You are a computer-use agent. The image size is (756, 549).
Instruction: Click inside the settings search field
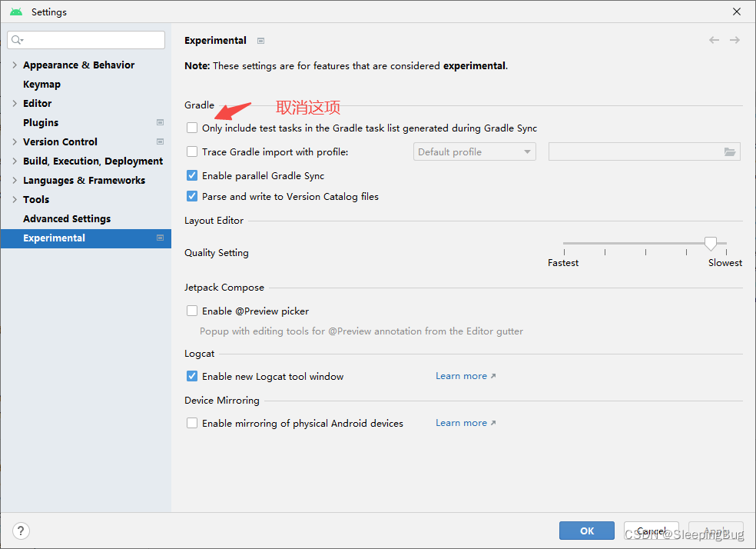click(85, 39)
